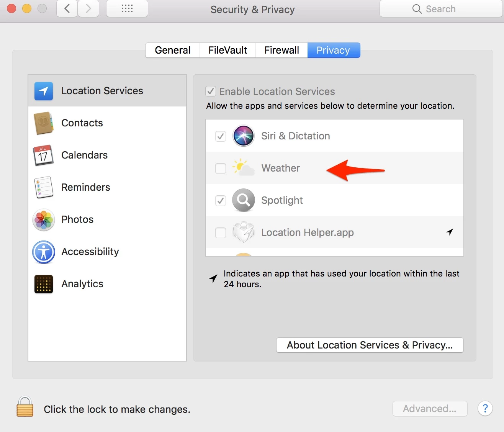Check the Weather location checkbox
The width and height of the screenshot is (504, 432).
221,169
